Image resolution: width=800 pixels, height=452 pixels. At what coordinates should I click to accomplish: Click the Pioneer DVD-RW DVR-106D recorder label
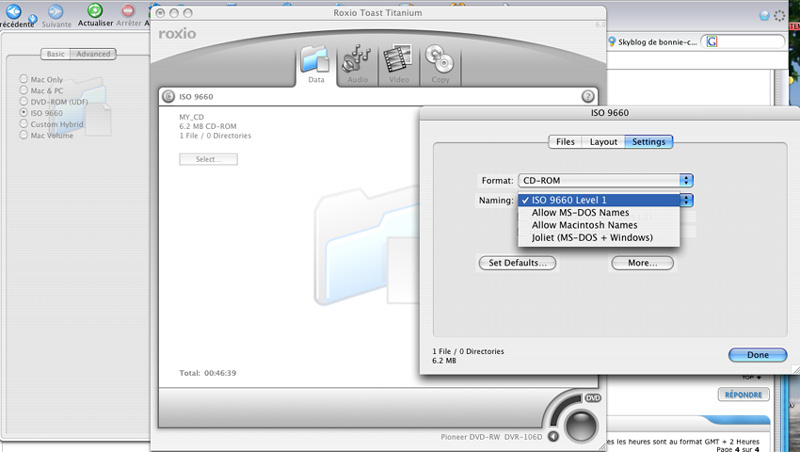(x=491, y=437)
